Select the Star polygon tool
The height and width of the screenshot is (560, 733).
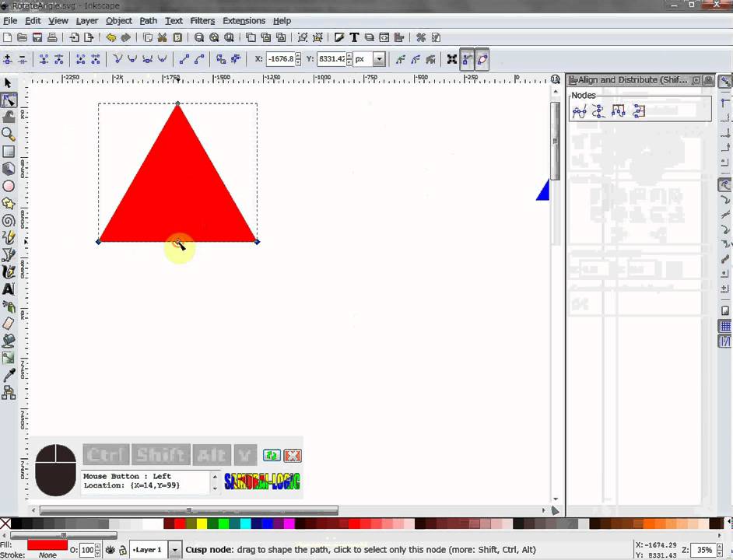[x=9, y=203]
